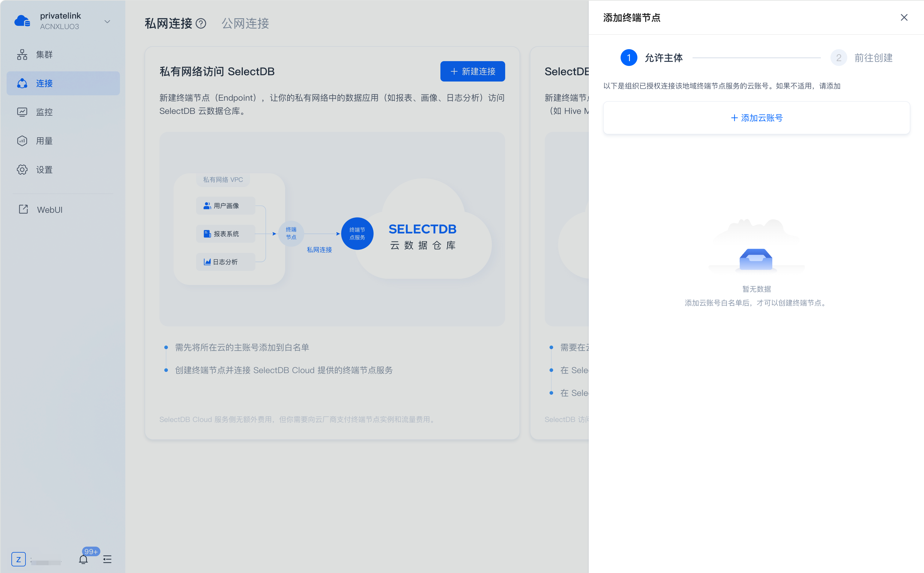Click the 用户画像 item in the diagram
This screenshot has width=924, height=573.
pos(225,205)
